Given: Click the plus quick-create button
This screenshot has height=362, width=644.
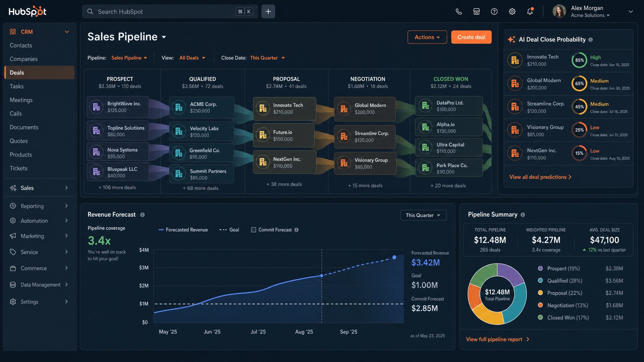Looking at the screenshot, I should [268, 12].
